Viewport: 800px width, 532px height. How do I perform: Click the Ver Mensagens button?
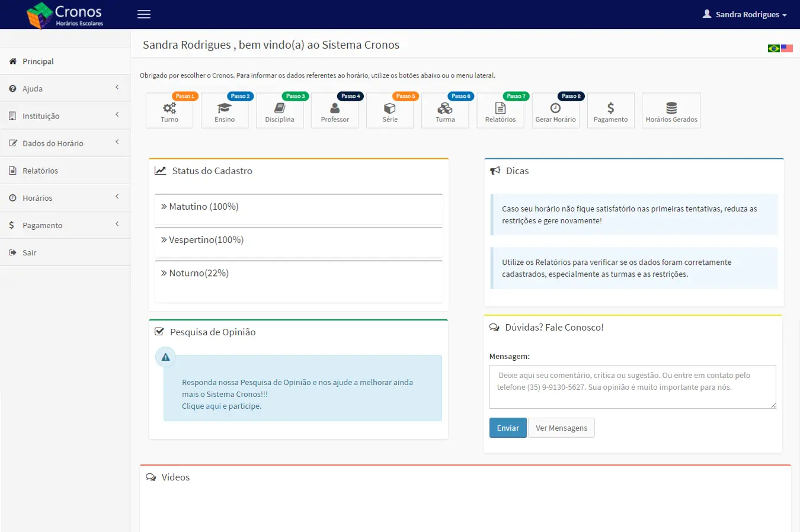tap(561, 428)
